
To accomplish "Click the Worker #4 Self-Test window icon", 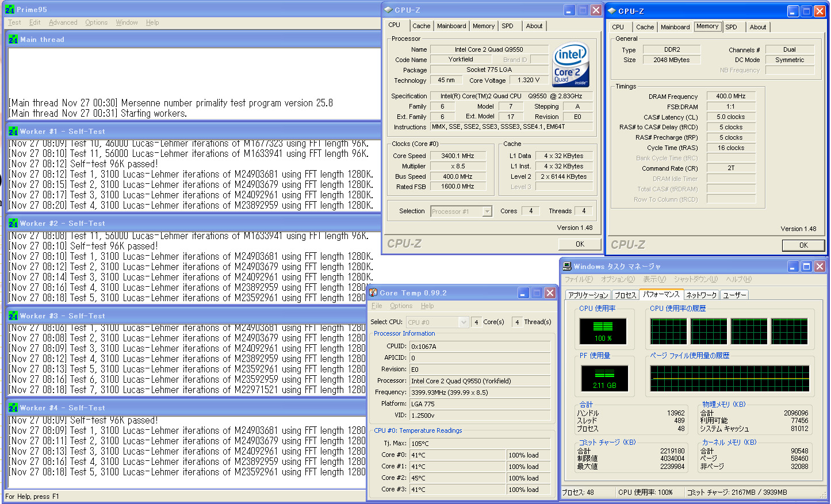I will point(14,407).
